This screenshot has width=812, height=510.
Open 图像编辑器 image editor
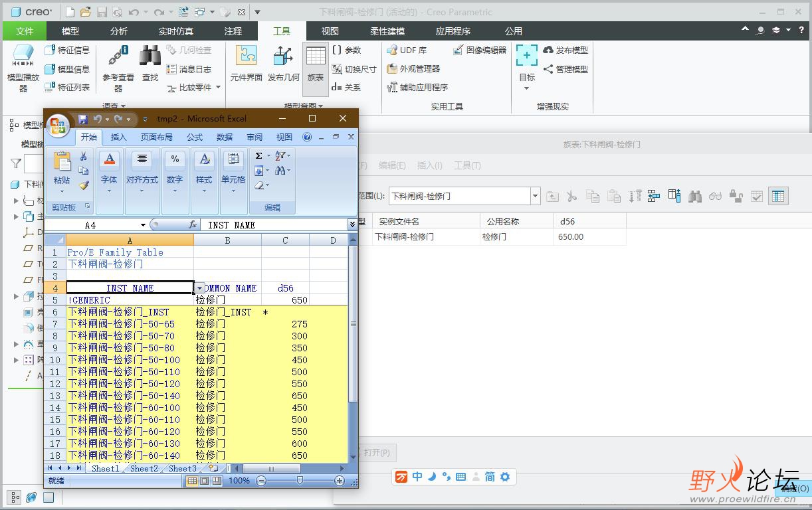(x=480, y=50)
